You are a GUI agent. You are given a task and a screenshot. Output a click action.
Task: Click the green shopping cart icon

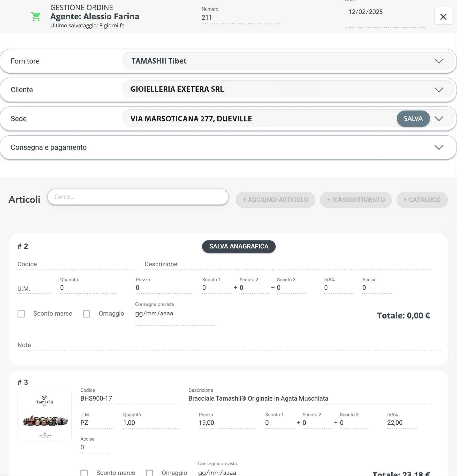36,17
